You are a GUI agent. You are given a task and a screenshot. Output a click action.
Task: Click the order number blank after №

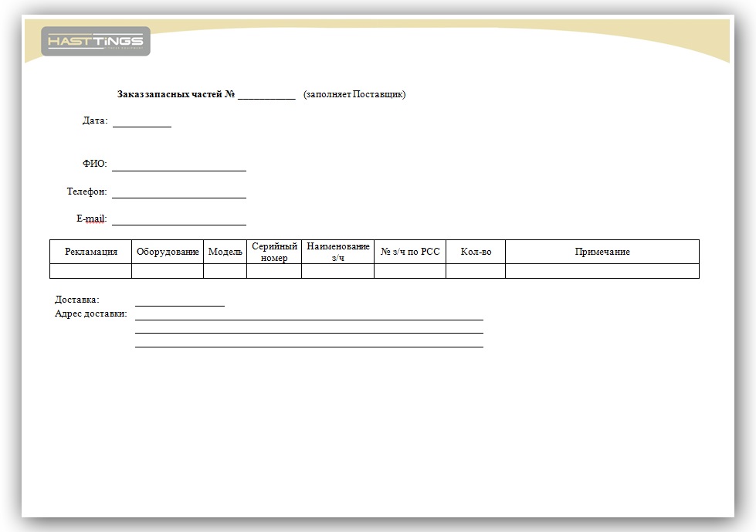[x=266, y=95]
